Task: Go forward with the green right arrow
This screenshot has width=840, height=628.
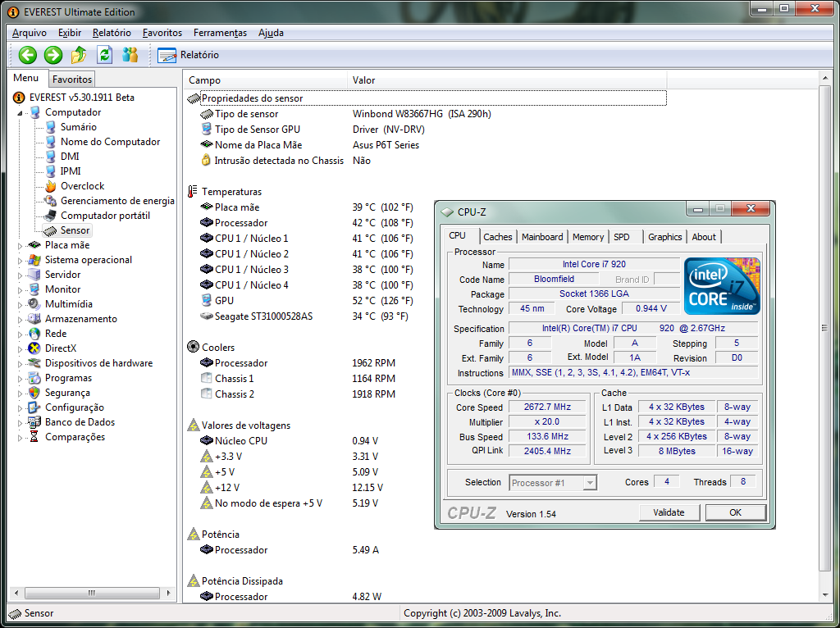Action: click(53, 55)
